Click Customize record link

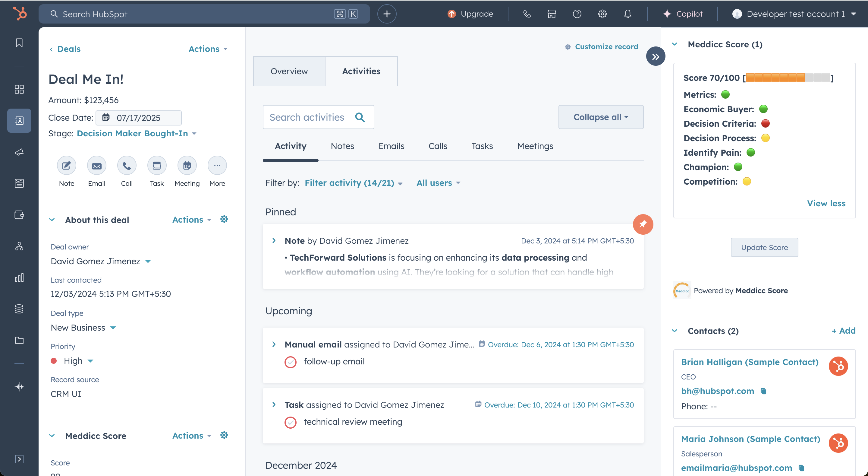602,46
